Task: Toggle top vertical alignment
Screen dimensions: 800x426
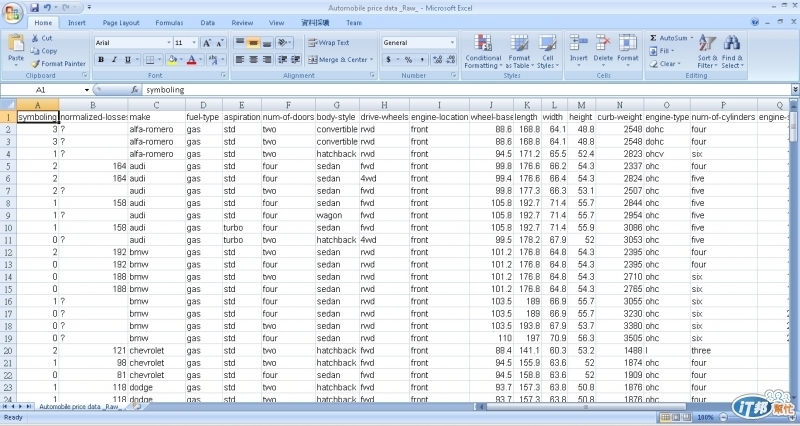Action: (240, 43)
